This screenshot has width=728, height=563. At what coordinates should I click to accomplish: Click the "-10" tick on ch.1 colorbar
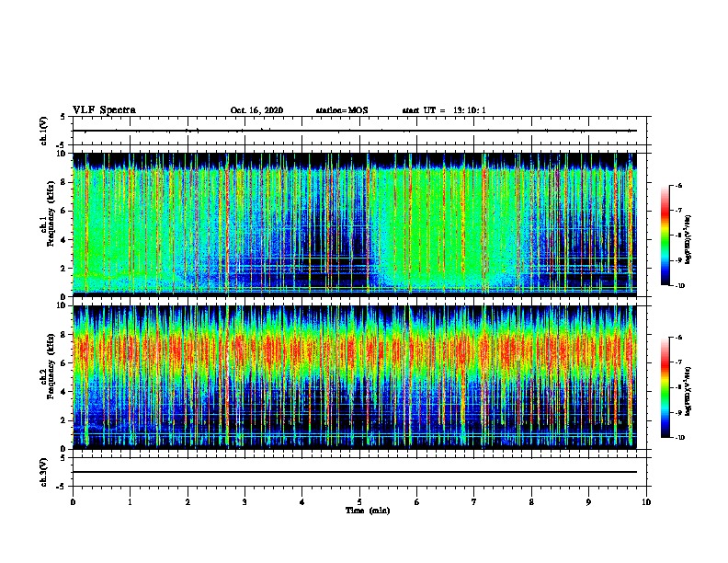(679, 286)
